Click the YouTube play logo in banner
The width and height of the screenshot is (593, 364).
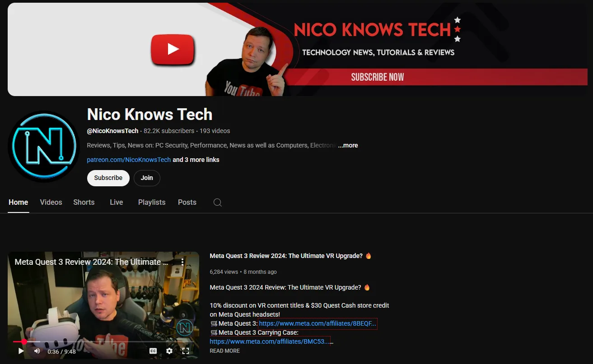click(x=173, y=49)
